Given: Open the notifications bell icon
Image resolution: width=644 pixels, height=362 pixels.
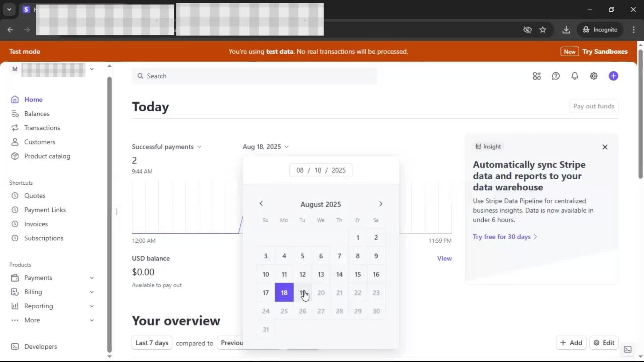Looking at the screenshot, I should [575, 76].
